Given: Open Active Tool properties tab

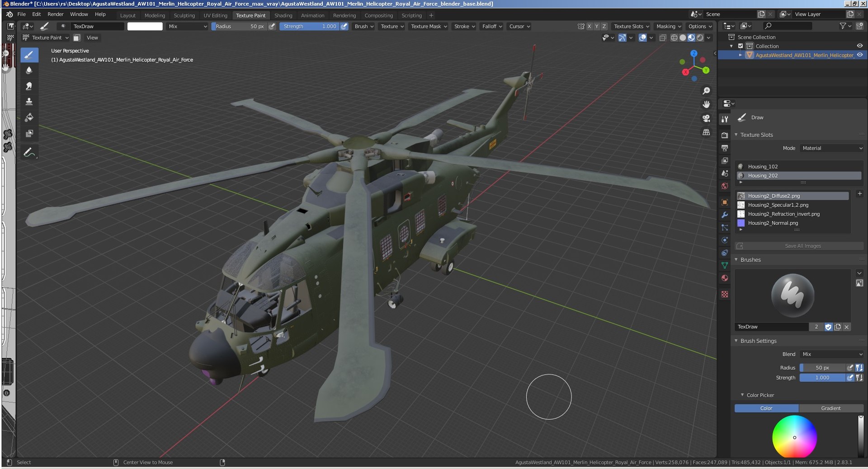Looking at the screenshot, I should (725, 119).
